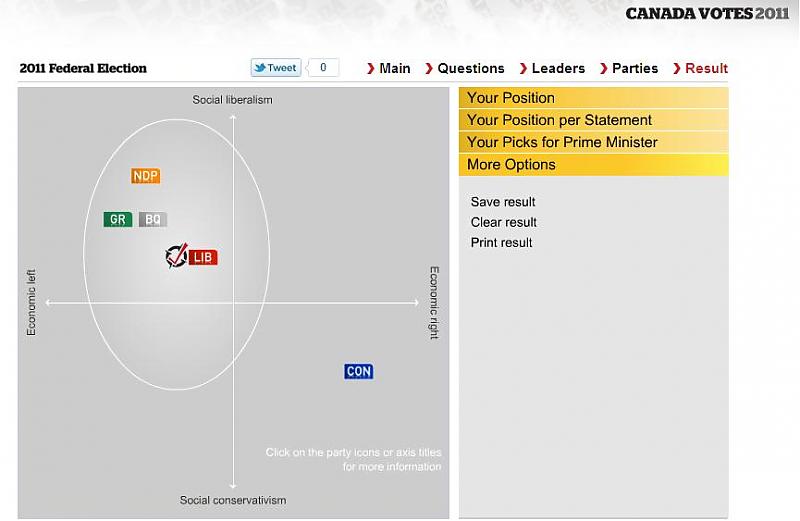Click the tweet count bubble
This screenshot has height=521, width=800.
point(323,67)
